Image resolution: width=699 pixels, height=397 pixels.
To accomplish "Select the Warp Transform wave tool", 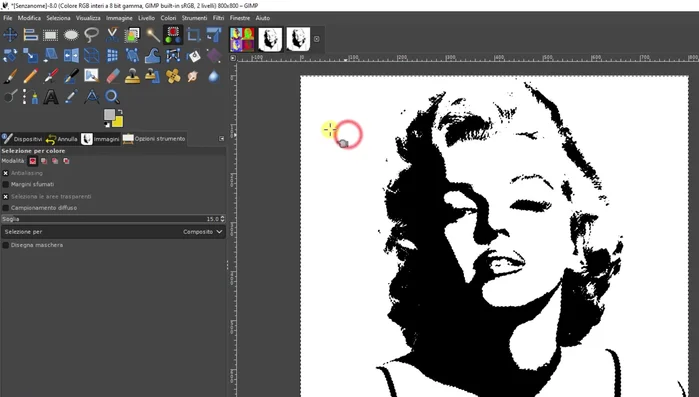I will click(152, 56).
